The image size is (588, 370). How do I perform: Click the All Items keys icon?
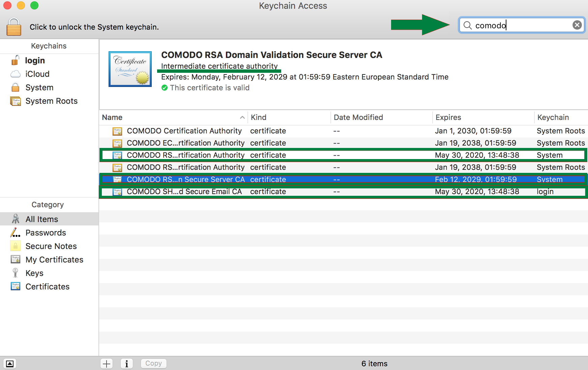pyautogui.click(x=16, y=219)
